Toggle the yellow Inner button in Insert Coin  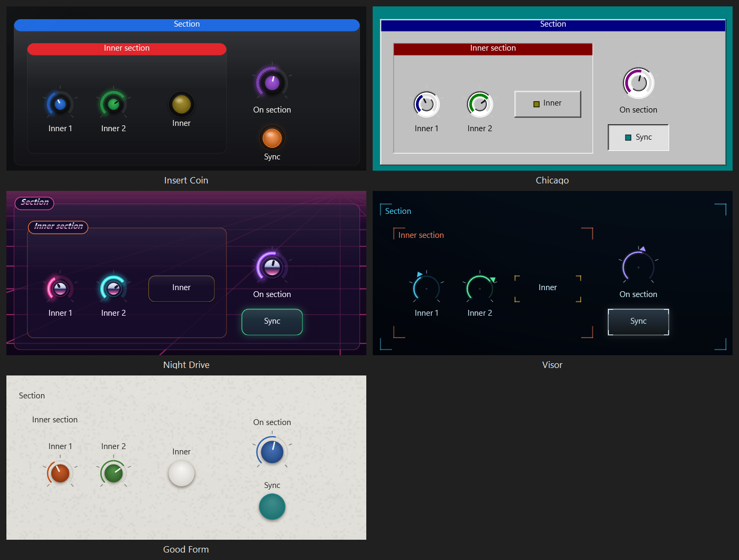click(x=181, y=105)
